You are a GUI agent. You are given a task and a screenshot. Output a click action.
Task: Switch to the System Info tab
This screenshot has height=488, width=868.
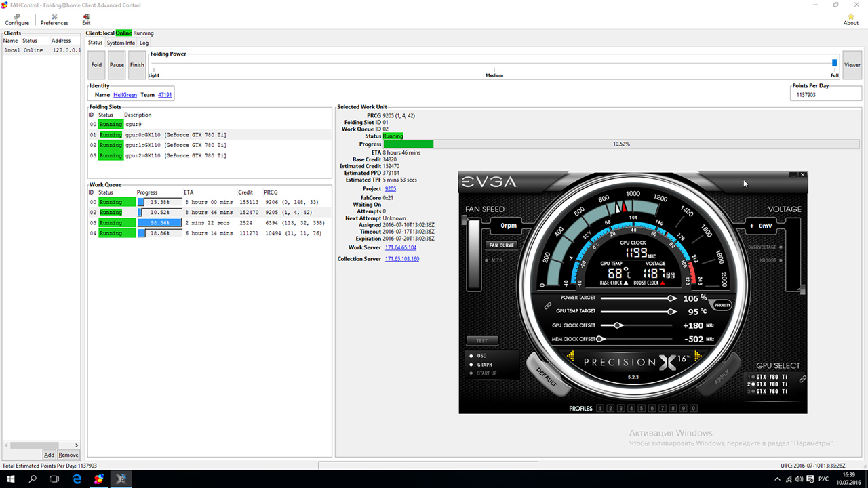coord(121,43)
